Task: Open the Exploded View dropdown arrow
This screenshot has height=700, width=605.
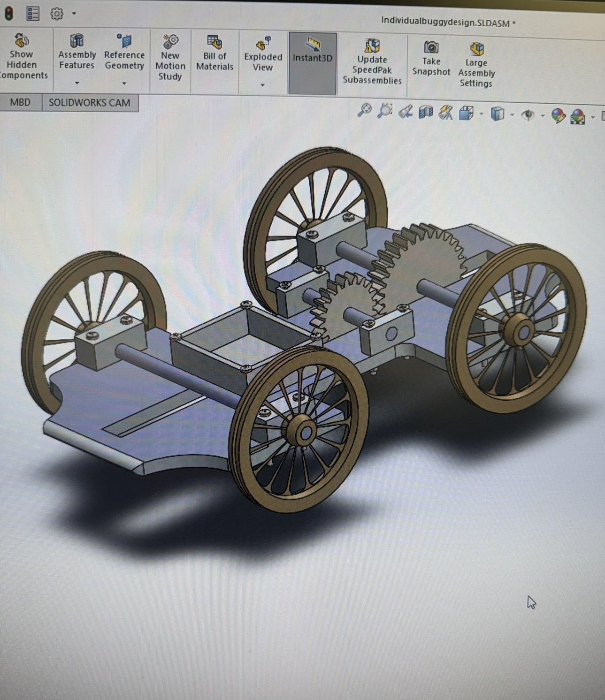Action: [x=262, y=85]
